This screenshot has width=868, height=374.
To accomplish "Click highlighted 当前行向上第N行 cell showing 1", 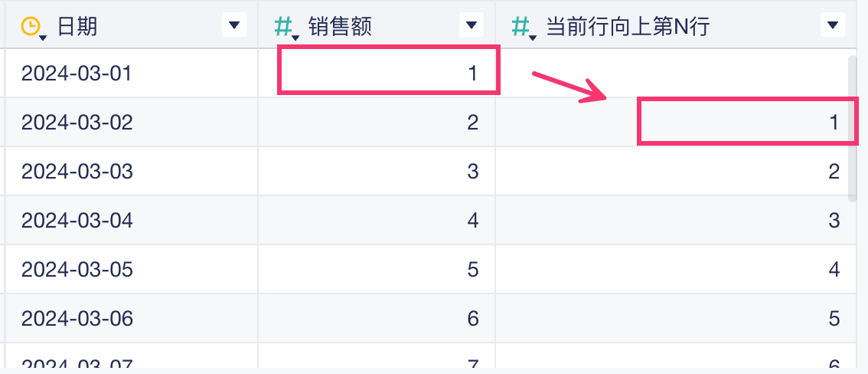I will 746,121.
